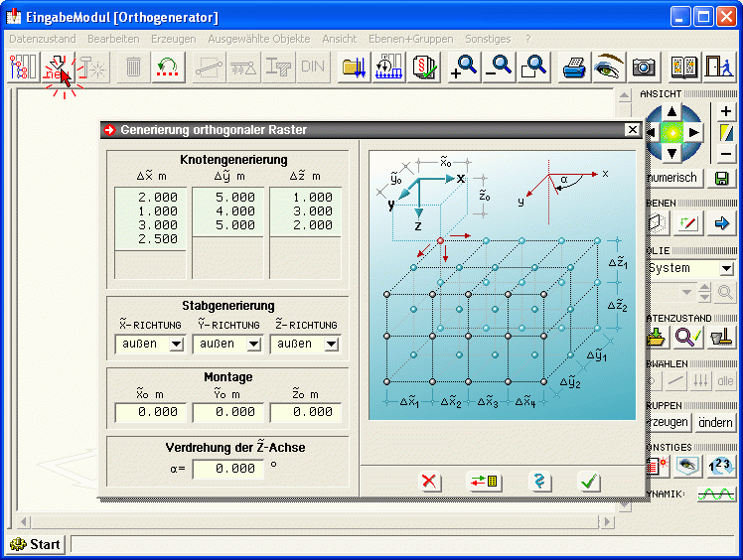Click the red-green arrows table icon
This screenshot has height=560, width=743.
pyautogui.click(x=485, y=482)
